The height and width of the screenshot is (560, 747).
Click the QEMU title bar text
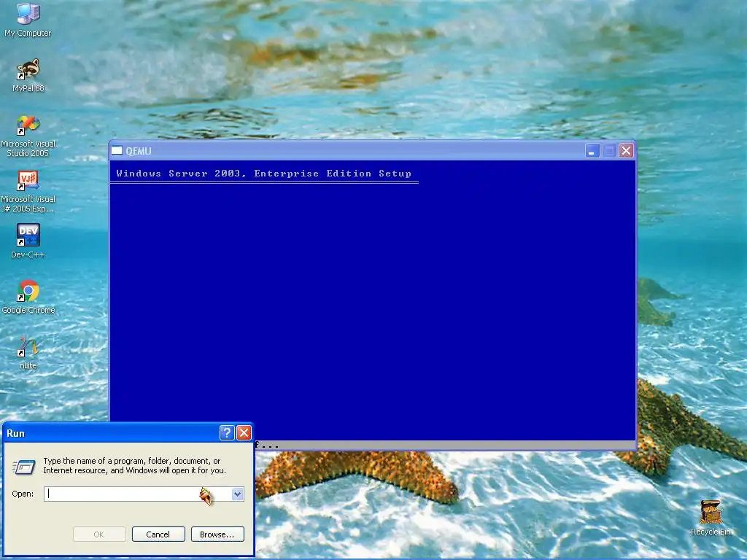[x=139, y=151]
